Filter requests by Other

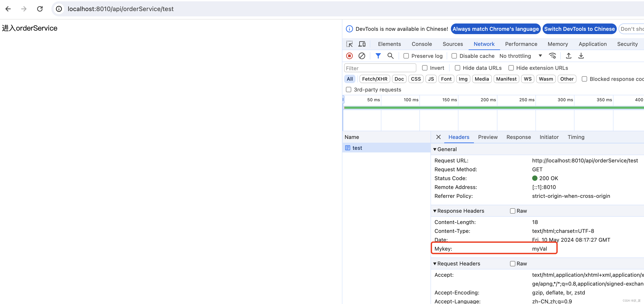(x=567, y=79)
